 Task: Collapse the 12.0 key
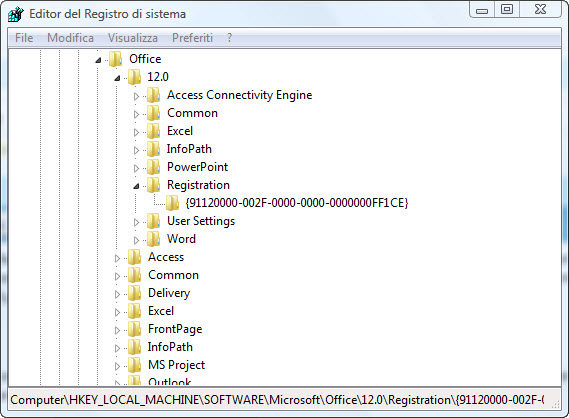click(x=117, y=78)
